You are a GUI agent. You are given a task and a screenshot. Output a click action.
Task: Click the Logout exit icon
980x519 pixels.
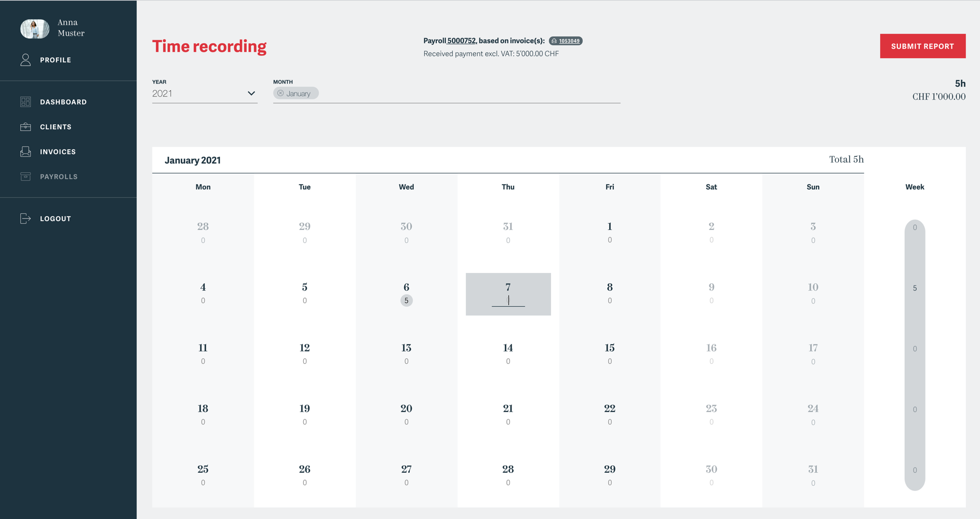point(25,218)
